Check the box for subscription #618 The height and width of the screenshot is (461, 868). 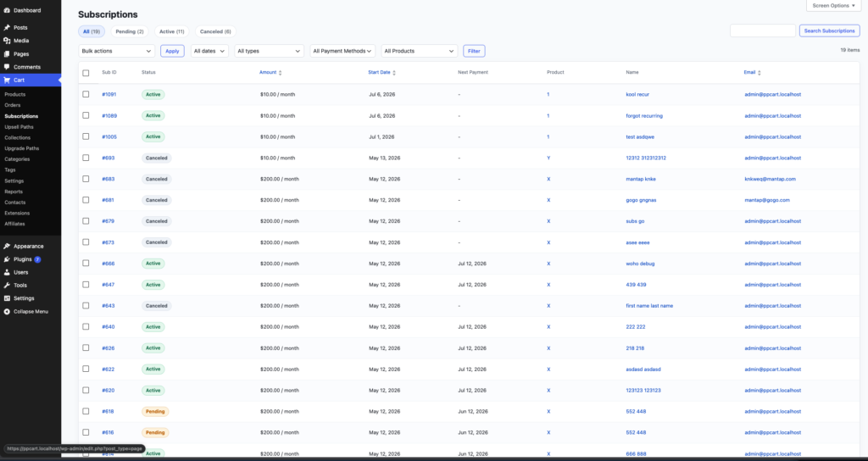86,411
